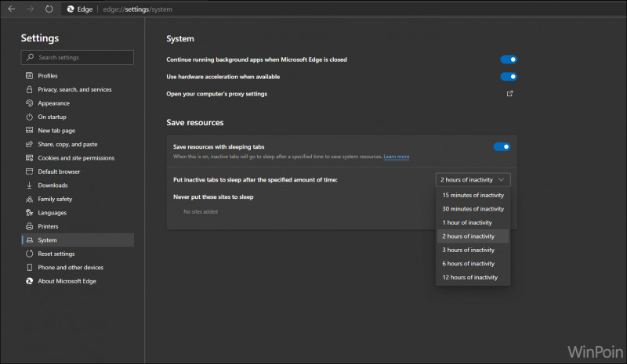627x364 pixels.
Task: Open Reset settings page
Action: 78,254
